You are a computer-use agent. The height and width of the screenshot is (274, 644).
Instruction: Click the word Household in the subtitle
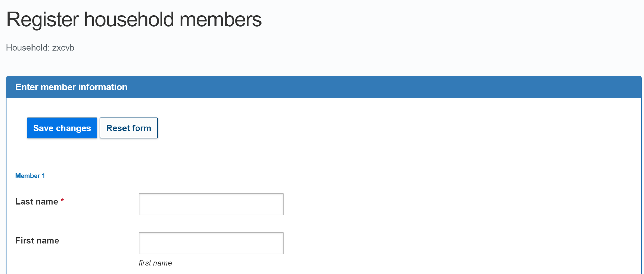click(x=27, y=48)
